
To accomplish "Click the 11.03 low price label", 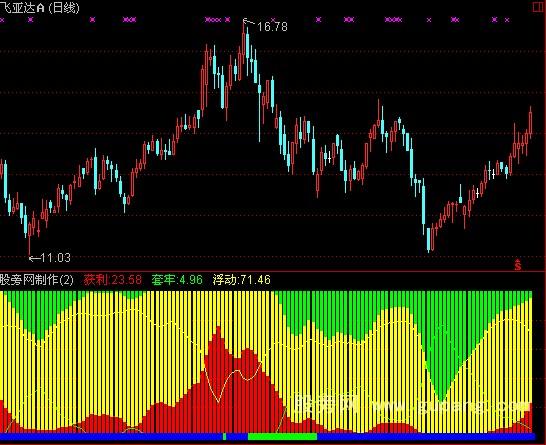I will (55, 258).
